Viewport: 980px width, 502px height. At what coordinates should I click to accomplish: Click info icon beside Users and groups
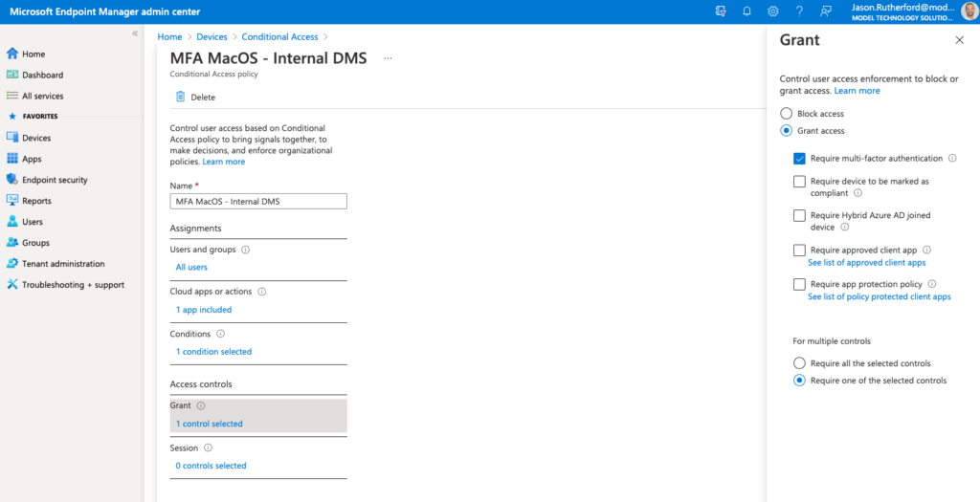(x=246, y=250)
